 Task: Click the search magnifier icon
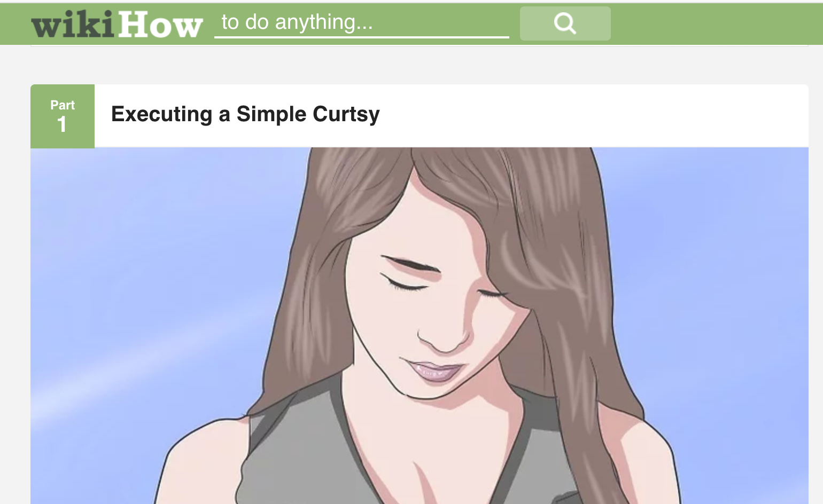click(565, 23)
